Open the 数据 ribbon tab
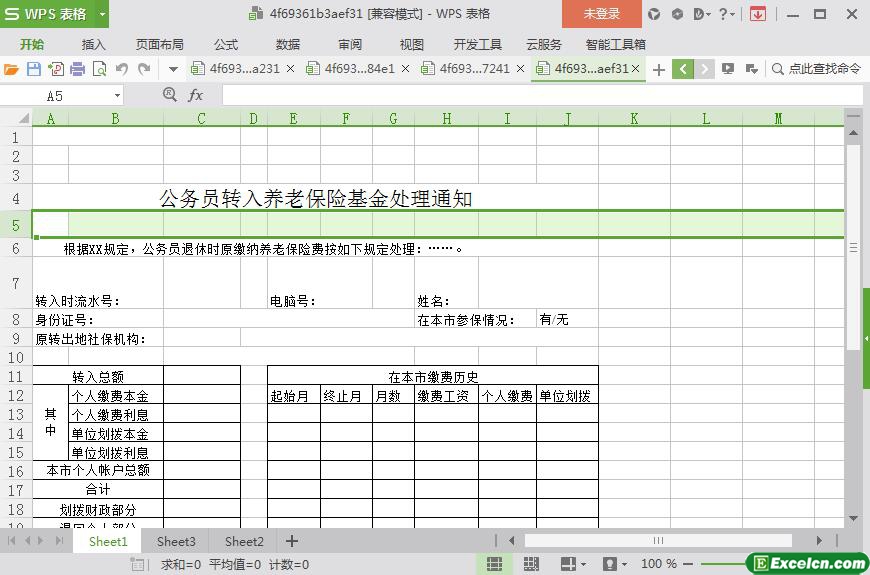 [288, 44]
